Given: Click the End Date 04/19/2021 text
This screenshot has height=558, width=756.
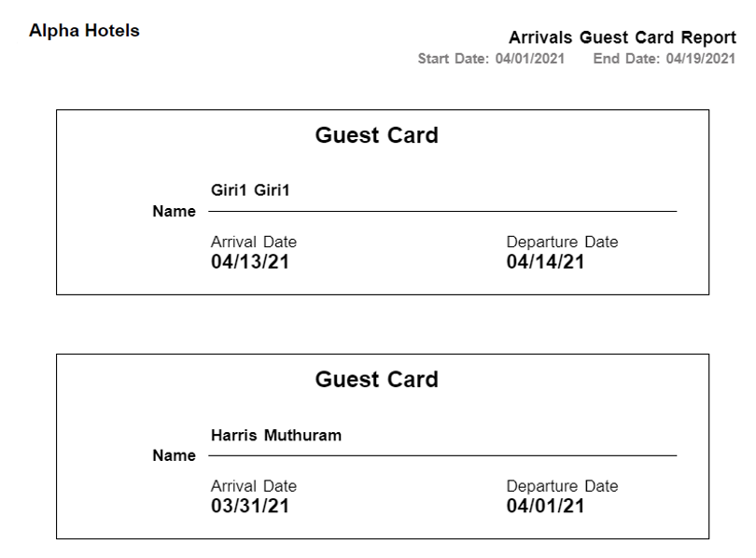Looking at the screenshot, I should pos(665,60).
